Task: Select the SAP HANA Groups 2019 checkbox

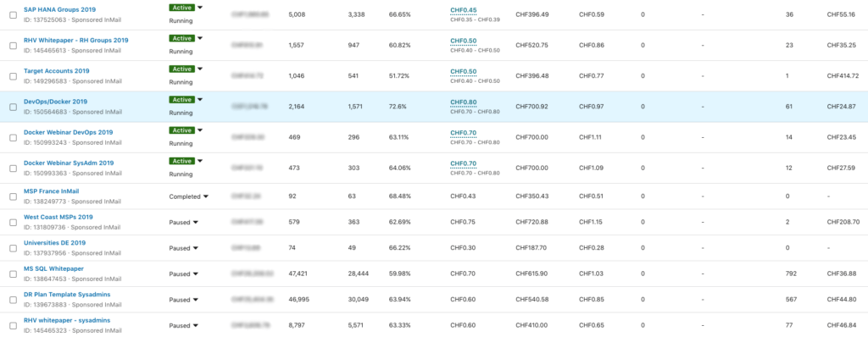Action: (x=13, y=15)
